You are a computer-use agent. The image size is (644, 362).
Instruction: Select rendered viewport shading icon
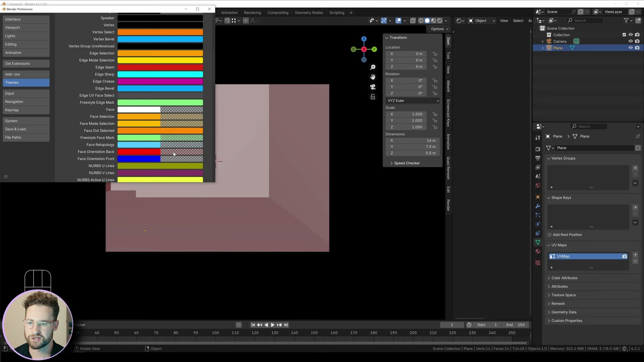coord(440,21)
